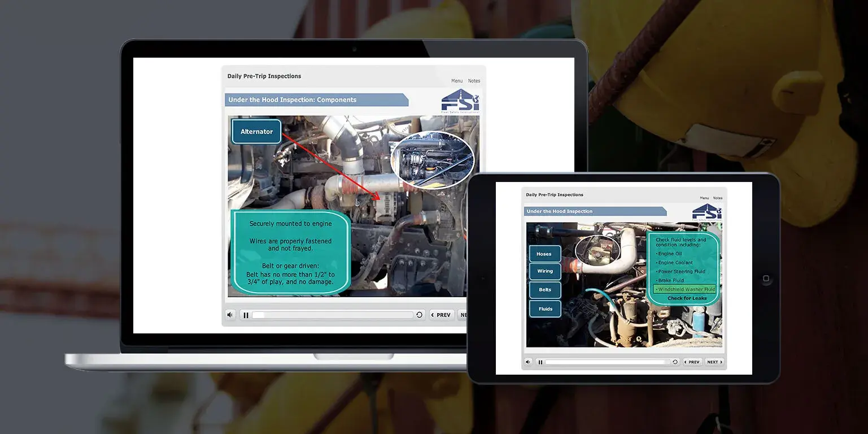The image size is (868, 434).
Task: Click the tablet player's seek bar
Action: pyautogui.click(x=607, y=362)
